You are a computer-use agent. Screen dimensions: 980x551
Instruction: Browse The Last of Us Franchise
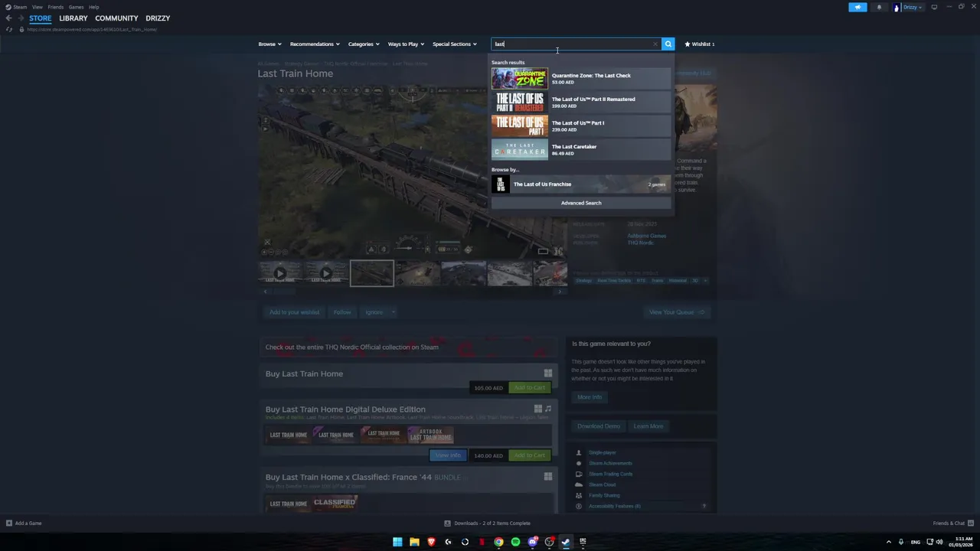click(x=581, y=184)
